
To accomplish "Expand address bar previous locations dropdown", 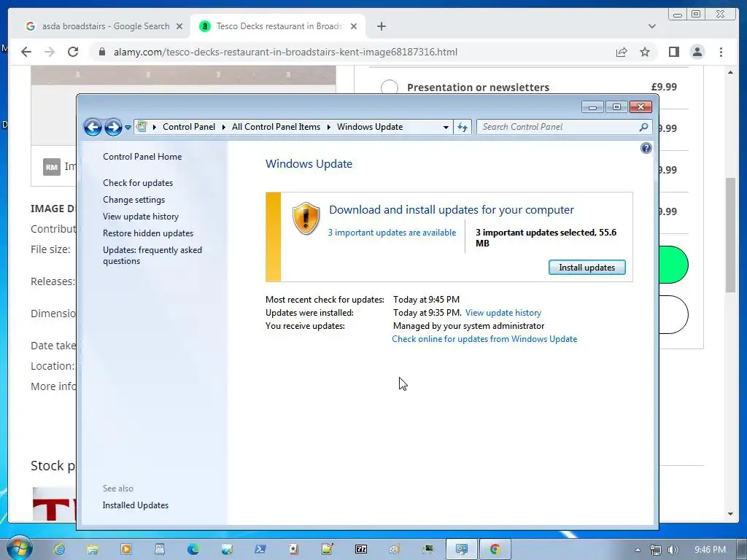I will coord(446,127).
